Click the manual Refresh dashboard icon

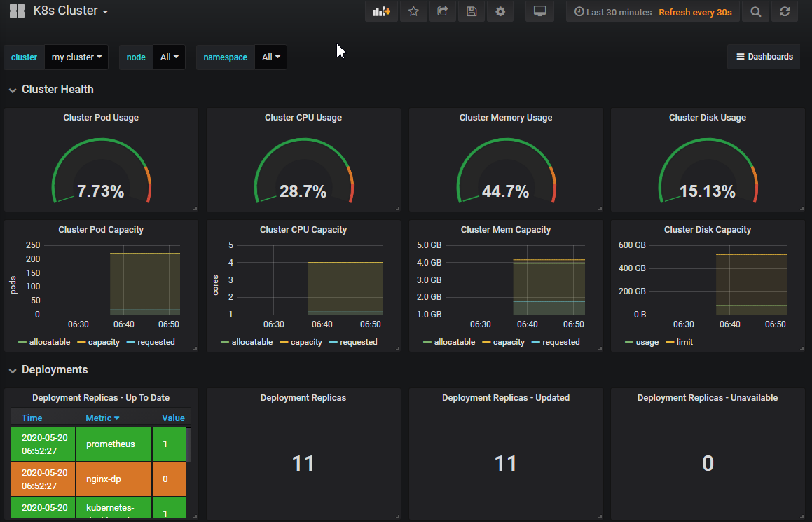784,11
